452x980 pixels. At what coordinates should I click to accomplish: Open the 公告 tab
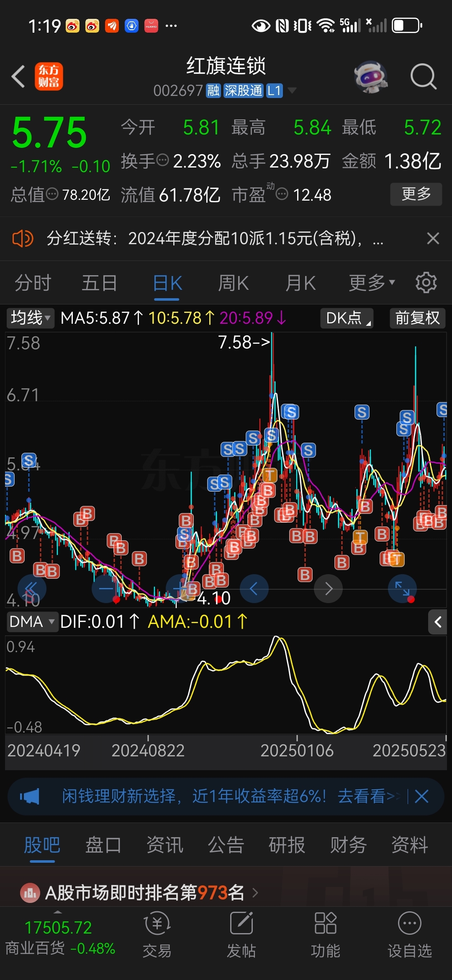pos(226,845)
